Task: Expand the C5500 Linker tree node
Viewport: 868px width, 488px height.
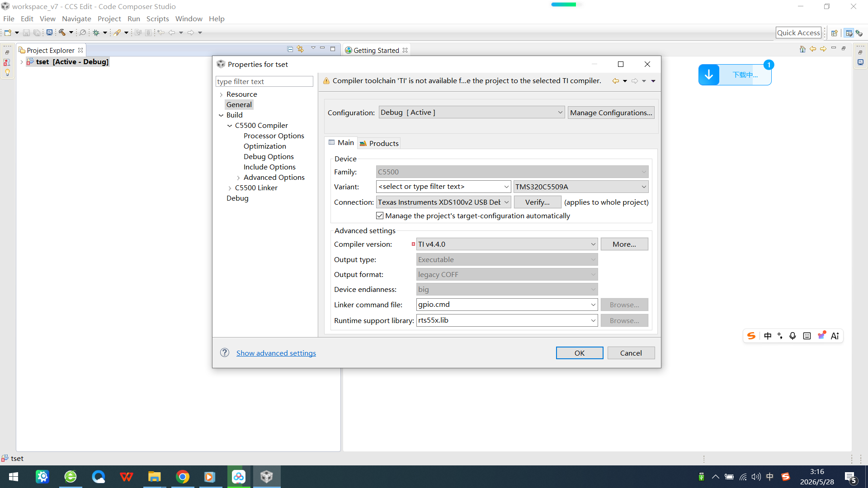Action: pos(230,188)
